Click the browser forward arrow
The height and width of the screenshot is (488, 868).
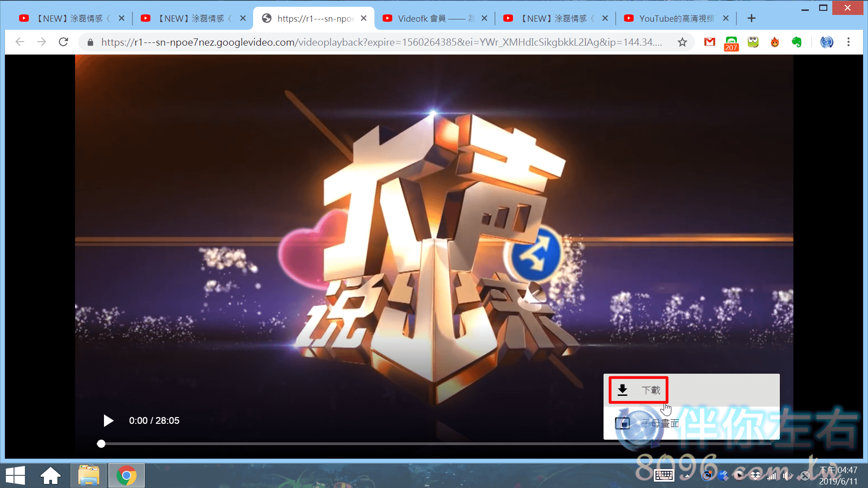[42, 42]
